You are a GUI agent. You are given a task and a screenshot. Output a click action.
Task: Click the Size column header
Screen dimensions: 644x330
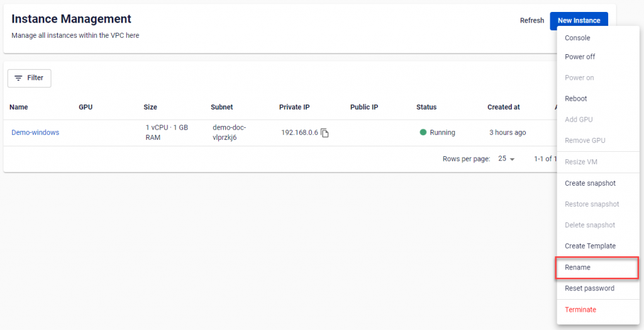150,107
